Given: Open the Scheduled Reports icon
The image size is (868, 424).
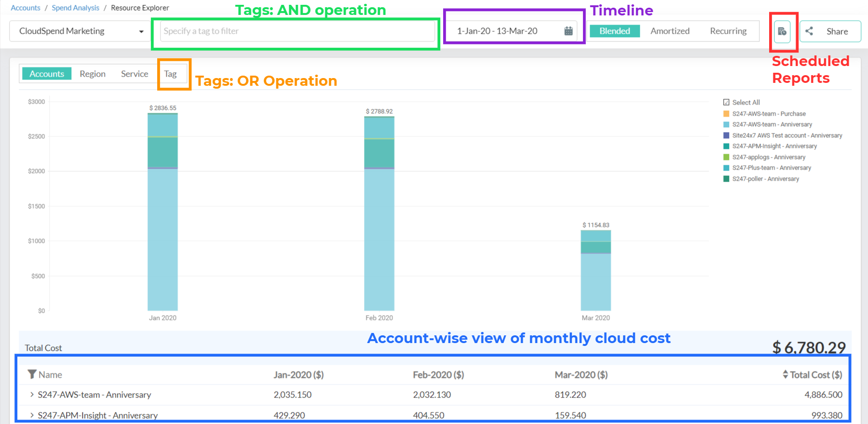Looking at the screenshot, I should [782, 32].
